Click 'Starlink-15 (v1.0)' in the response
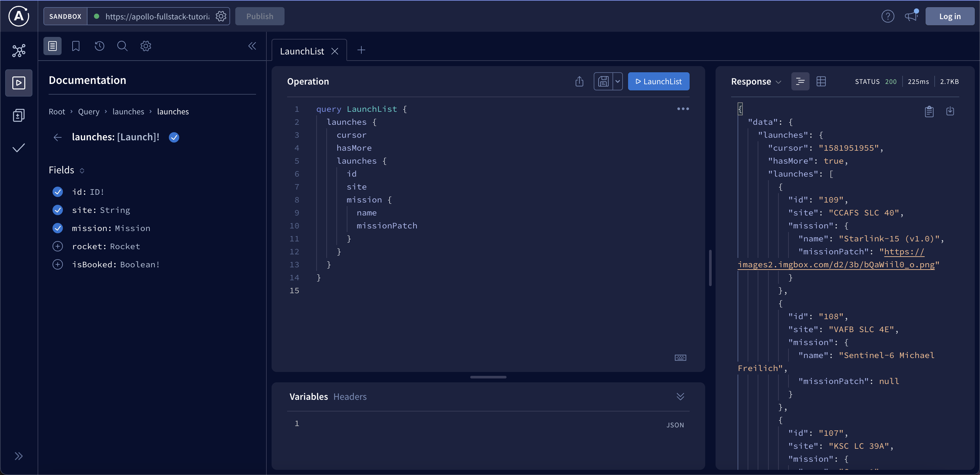This screenshot has height=475, width=980. point(889,238)
